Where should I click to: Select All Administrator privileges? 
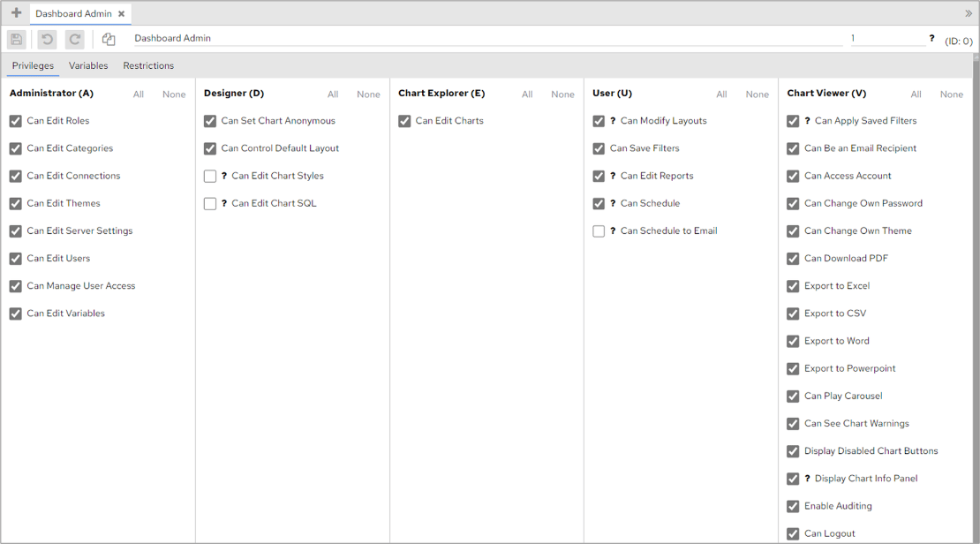pyautogui.click(x=138, y=94)
